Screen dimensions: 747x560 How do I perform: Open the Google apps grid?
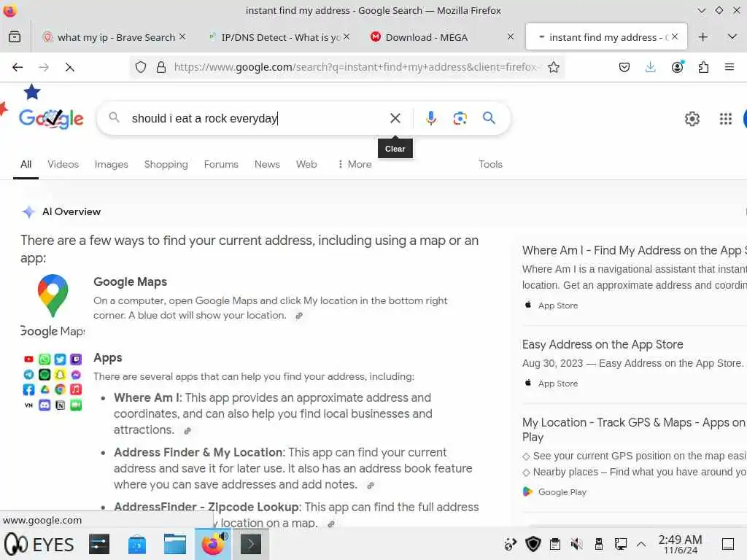[x=725, y=119]
